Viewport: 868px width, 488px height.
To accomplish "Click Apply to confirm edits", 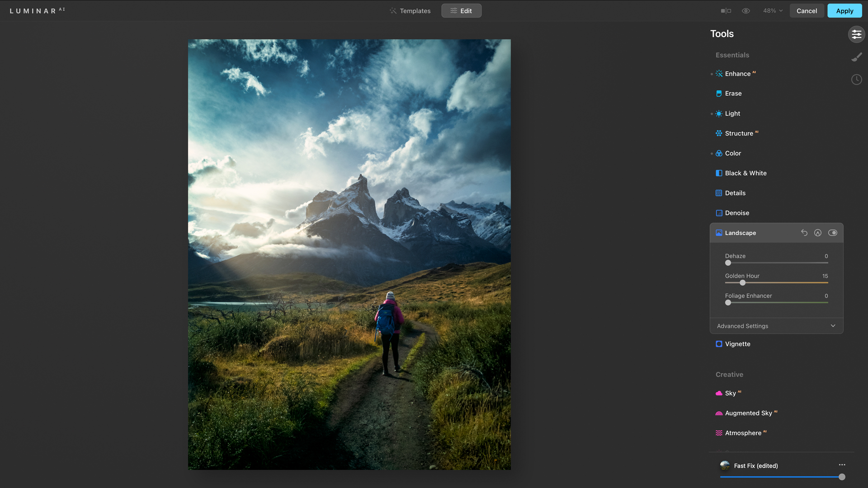I will [845, 11].
